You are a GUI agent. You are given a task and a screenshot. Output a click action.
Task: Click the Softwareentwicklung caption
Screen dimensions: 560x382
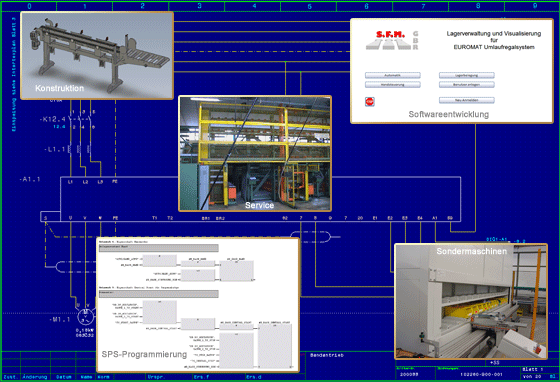(449, 114)
